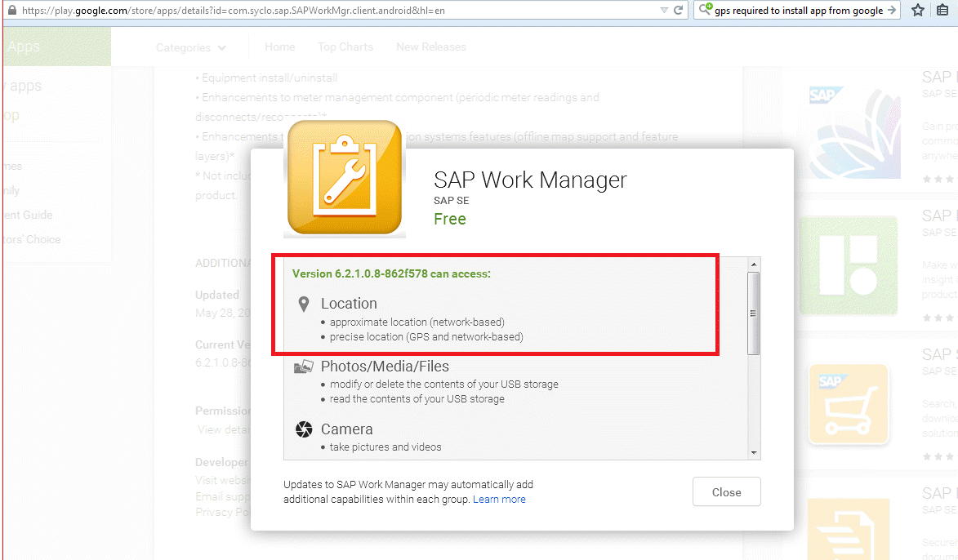Click the Photos/Media/Files icon
Screen dimensions: 958x560
304,367
